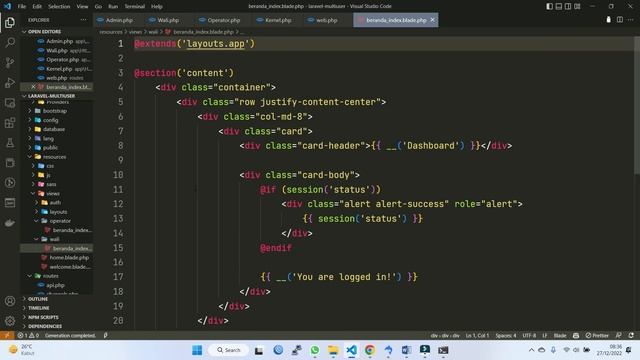This screenshot has width=640, height=360.
Task: Open the Terminal menu
Action: (x=135, y=6)
